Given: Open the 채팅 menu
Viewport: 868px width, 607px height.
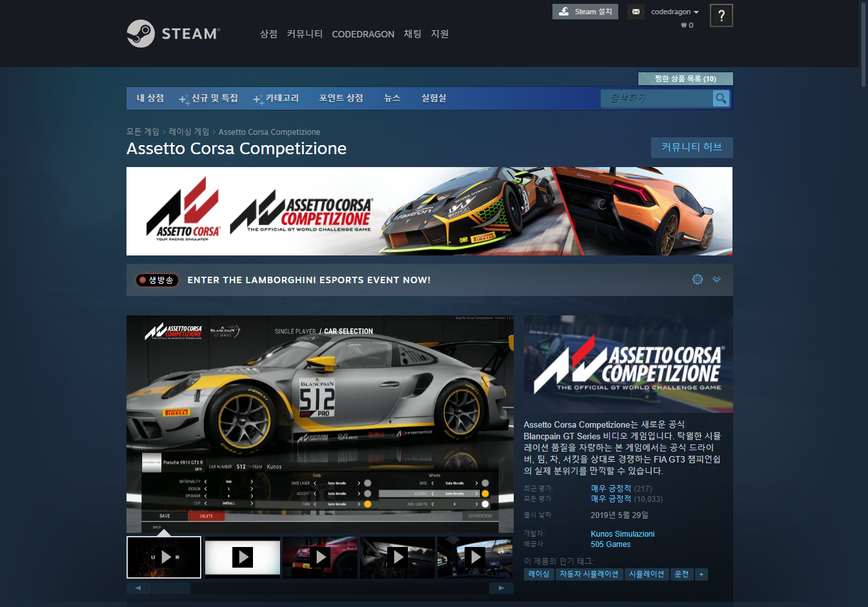Looking at the screenshot, I should click(412, 34).
